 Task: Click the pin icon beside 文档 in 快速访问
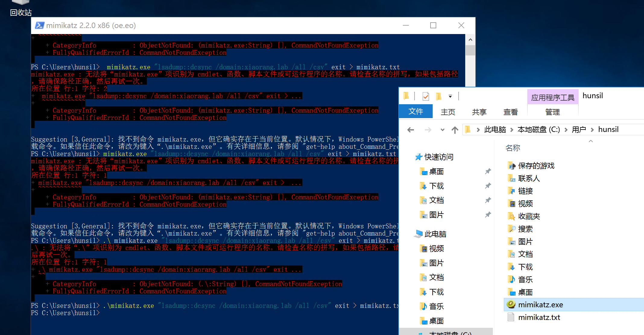coord(488,200)
